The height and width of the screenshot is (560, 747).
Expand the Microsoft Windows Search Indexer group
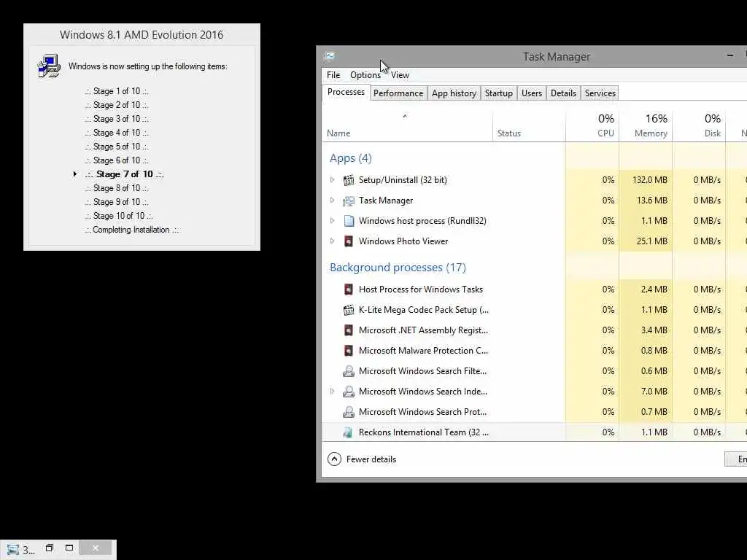(x=332, y=392)
